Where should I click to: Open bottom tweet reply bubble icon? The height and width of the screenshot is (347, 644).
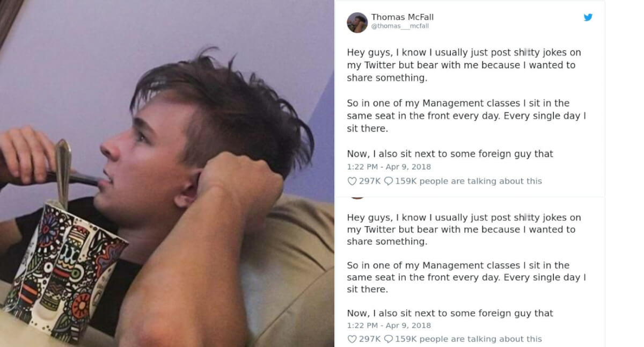click(389, 339)
